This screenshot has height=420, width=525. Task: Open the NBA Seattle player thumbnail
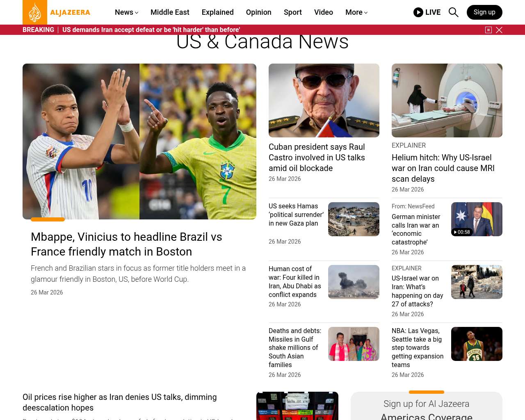[x=477, y=344]
